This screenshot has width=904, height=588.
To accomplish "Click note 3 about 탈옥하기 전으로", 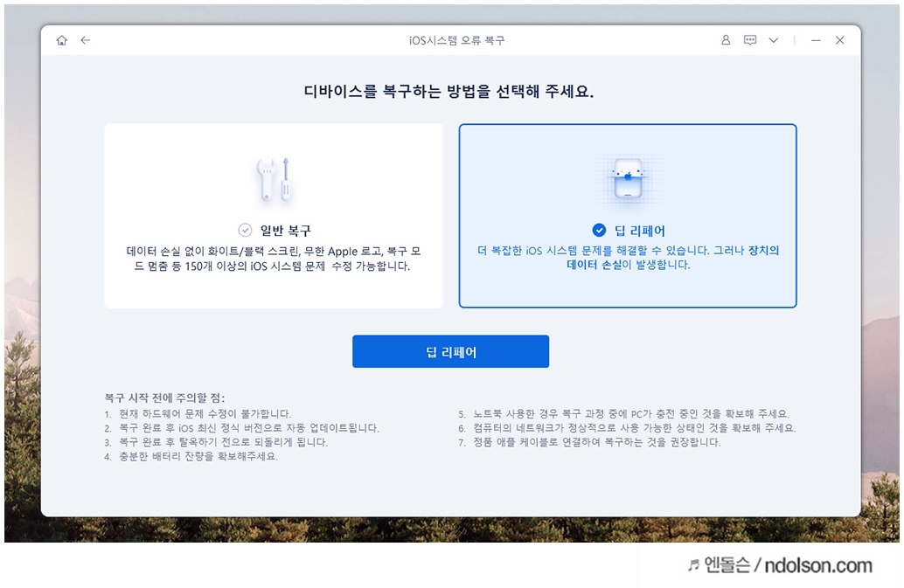I will (x=216, y=442).
